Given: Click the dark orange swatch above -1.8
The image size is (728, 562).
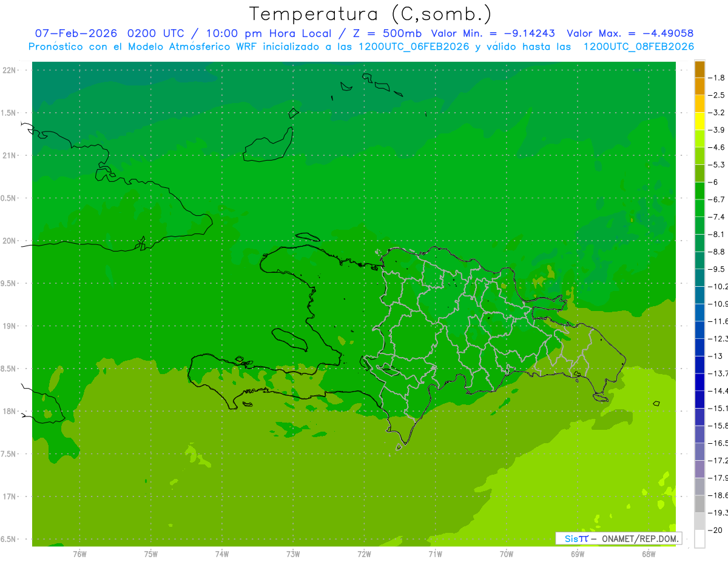Looking at the screenshot, I should click(699, 69).
